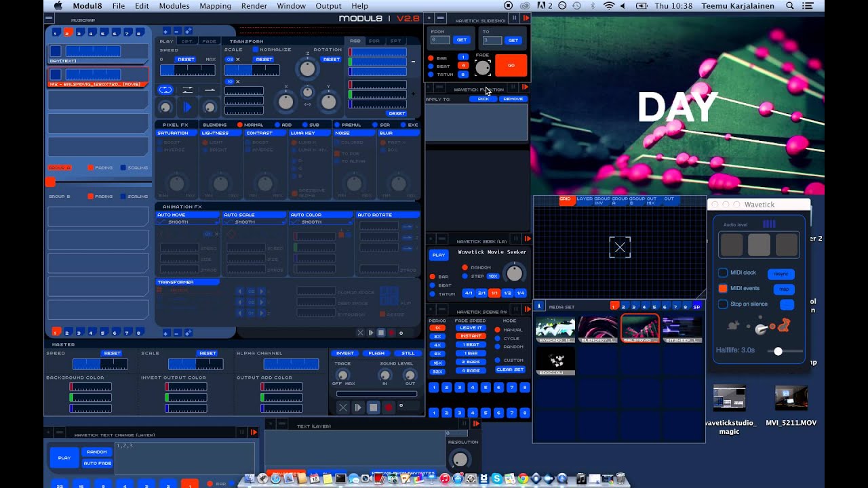868x488 pixels.
Task: Click the orange GO button
Action: [511, 65]
